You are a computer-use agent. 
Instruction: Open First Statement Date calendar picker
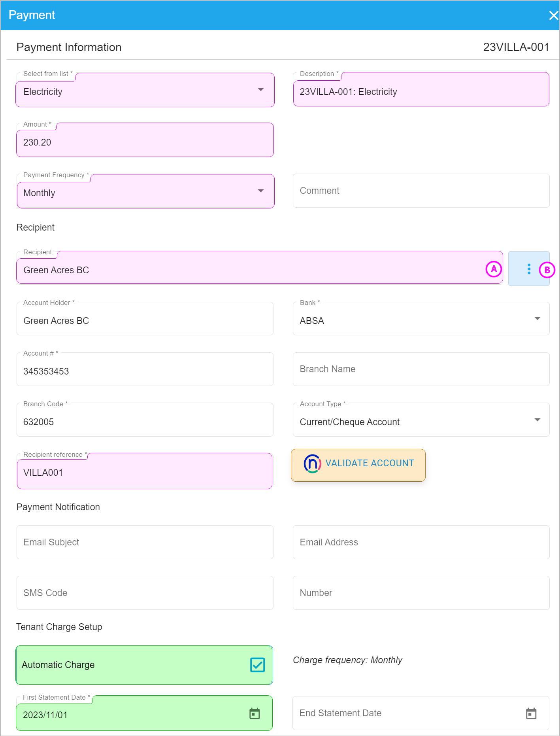click(255, 714)
